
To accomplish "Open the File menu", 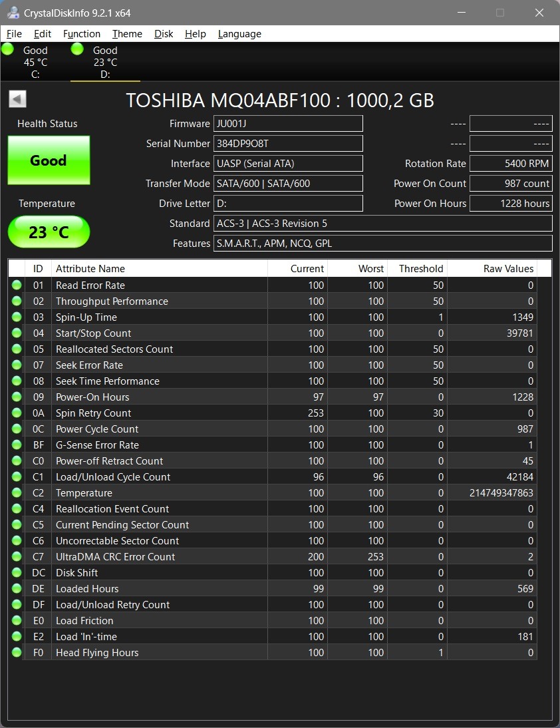I will tap(14, 34).
